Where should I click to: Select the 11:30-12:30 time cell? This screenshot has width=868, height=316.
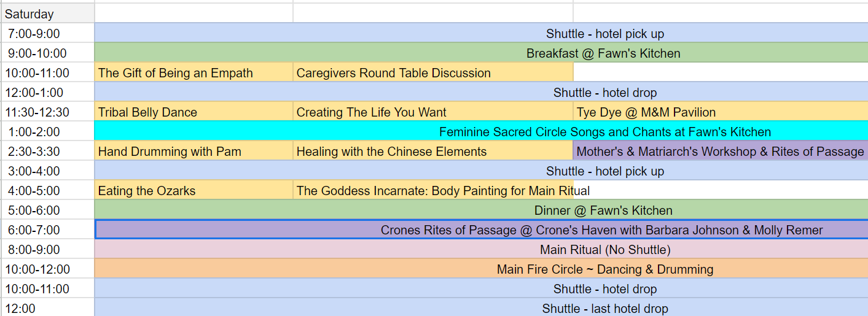[47, 112]
